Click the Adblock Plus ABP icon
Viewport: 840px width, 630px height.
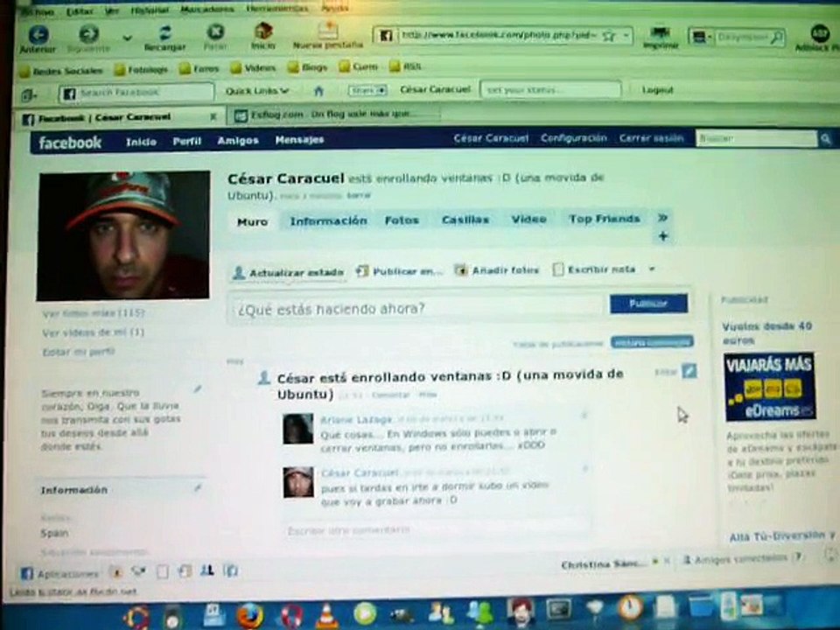(820, 34)
